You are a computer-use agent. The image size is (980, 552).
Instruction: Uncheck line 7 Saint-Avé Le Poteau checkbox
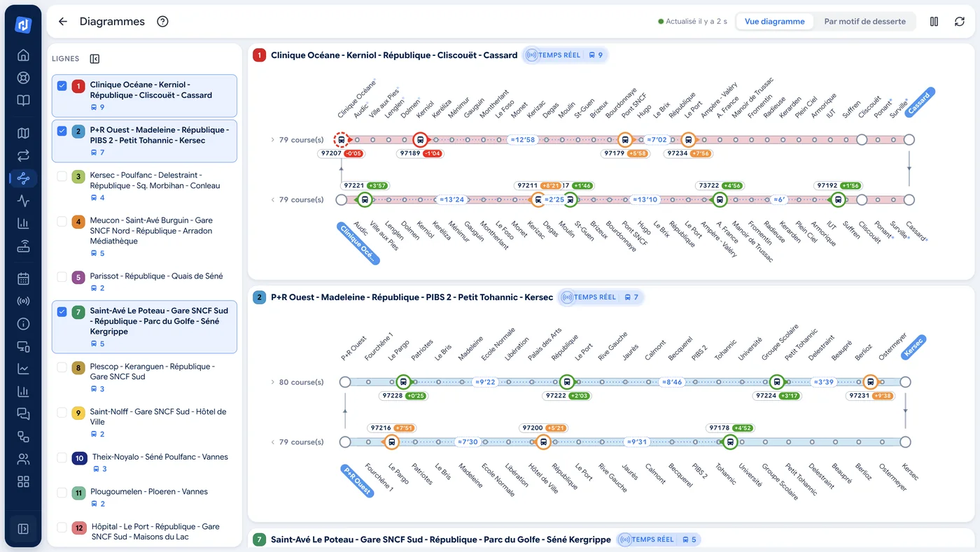coord(62,312)
